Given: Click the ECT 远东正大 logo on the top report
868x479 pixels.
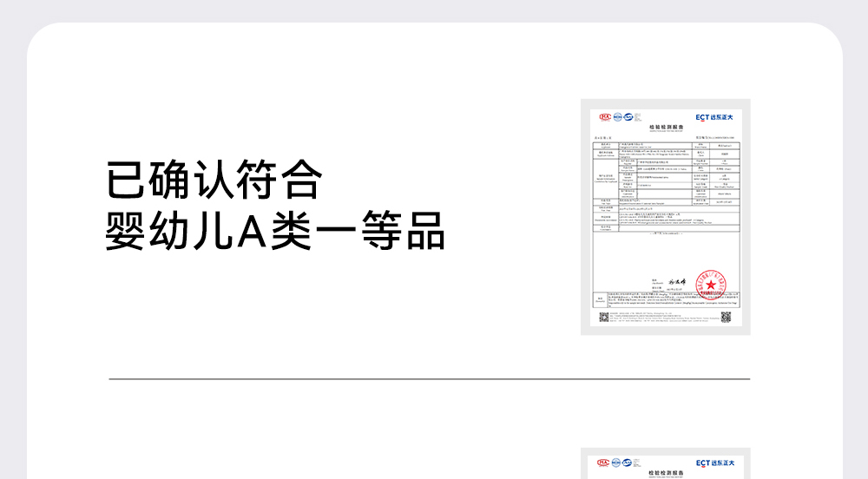Looking at the screenshot, I should pyautogui.click(x=714, y=117).
